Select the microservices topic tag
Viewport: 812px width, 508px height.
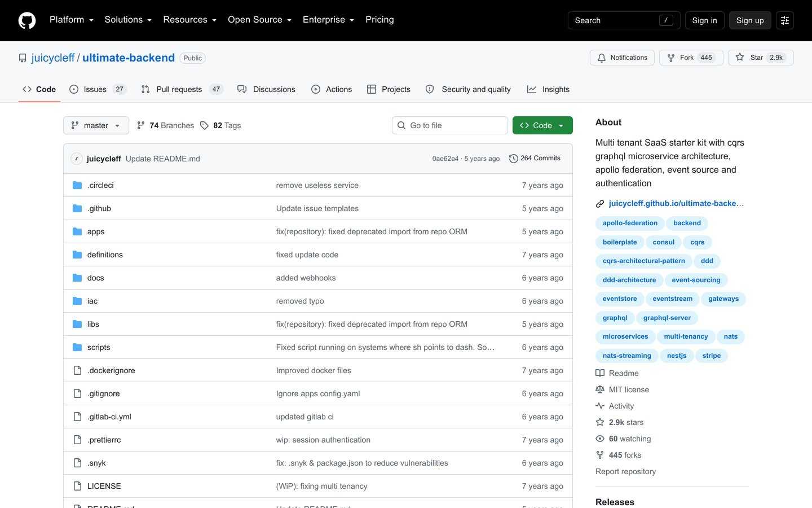point(625,336)
